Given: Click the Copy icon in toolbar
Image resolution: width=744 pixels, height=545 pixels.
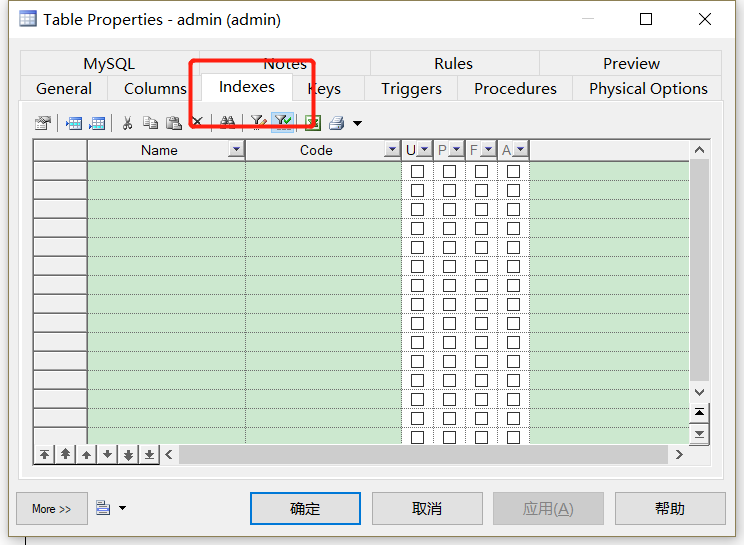Looking at the screenshot, I should (150, 123).
